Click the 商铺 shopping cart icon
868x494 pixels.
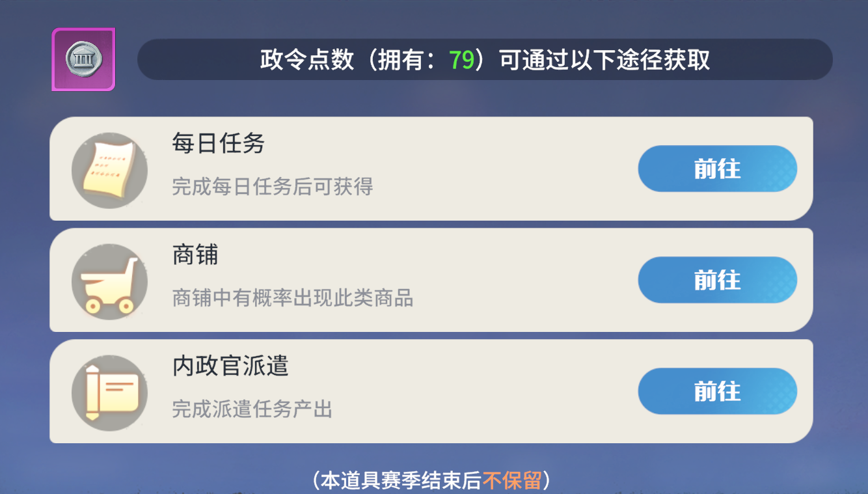[x=109, y=282]
